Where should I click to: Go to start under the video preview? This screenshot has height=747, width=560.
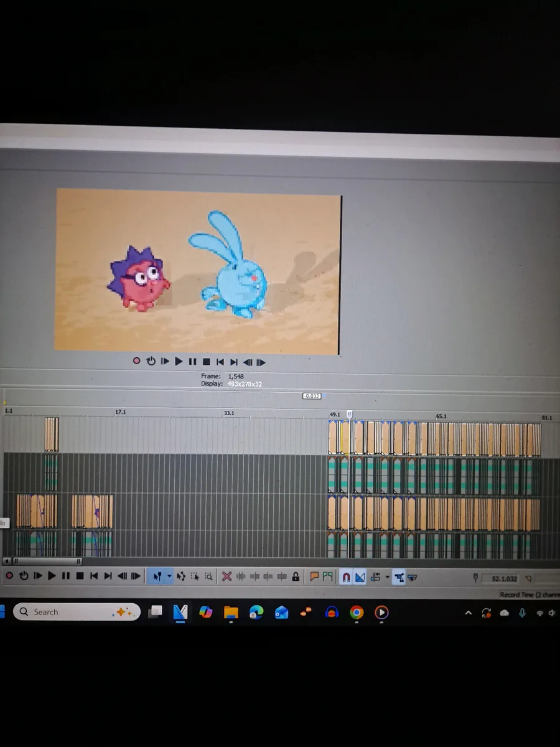pyautogui.click(x=220, y=362)
